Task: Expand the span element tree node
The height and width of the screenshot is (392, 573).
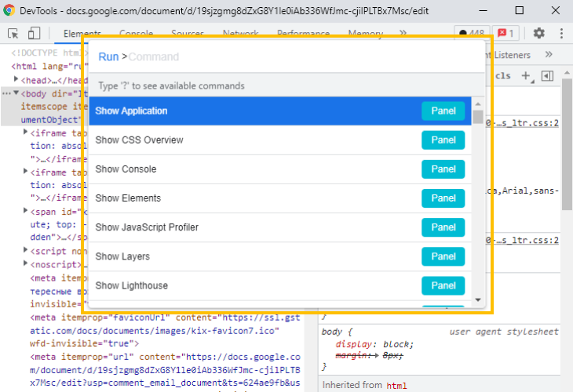Action: point(26,211)
